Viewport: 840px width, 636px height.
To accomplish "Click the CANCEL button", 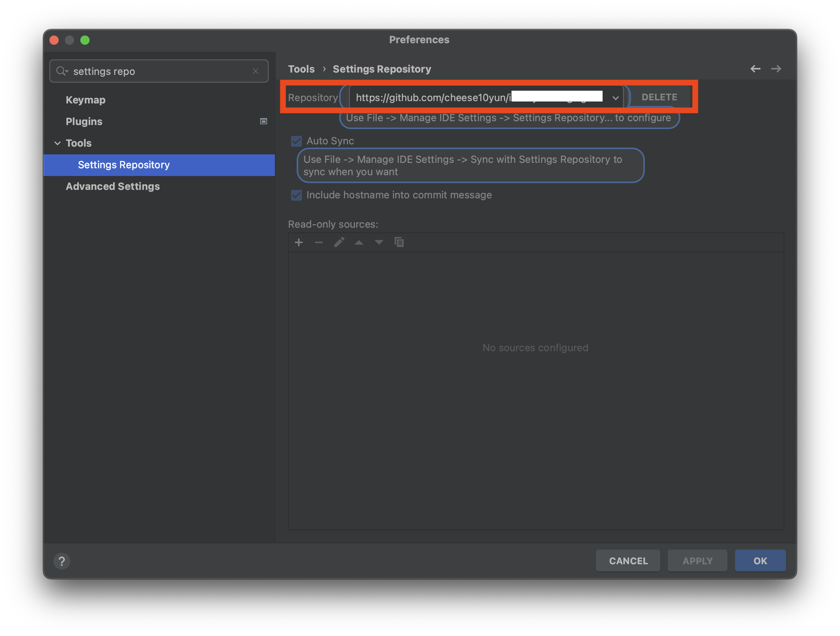I will coord(628,561).
